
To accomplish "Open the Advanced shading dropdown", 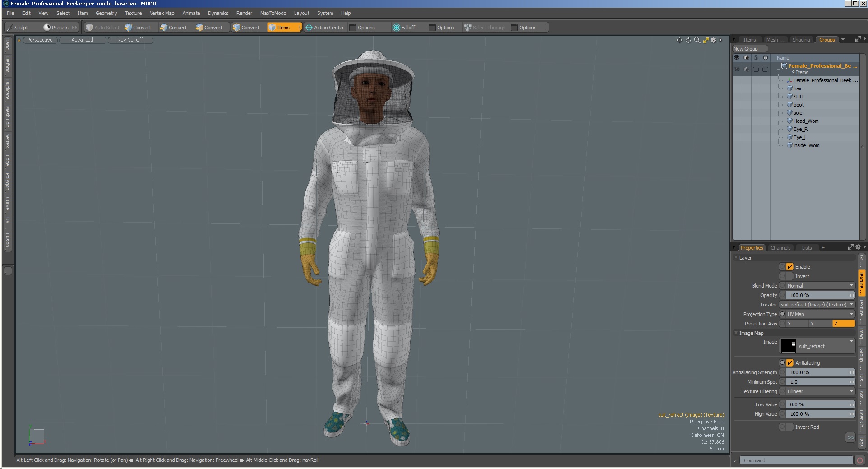I will point(83,40).
